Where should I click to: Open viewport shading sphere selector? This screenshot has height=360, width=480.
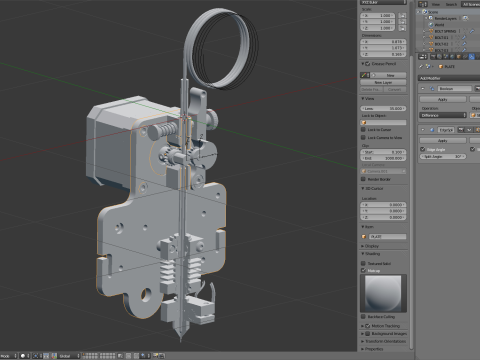25,356
